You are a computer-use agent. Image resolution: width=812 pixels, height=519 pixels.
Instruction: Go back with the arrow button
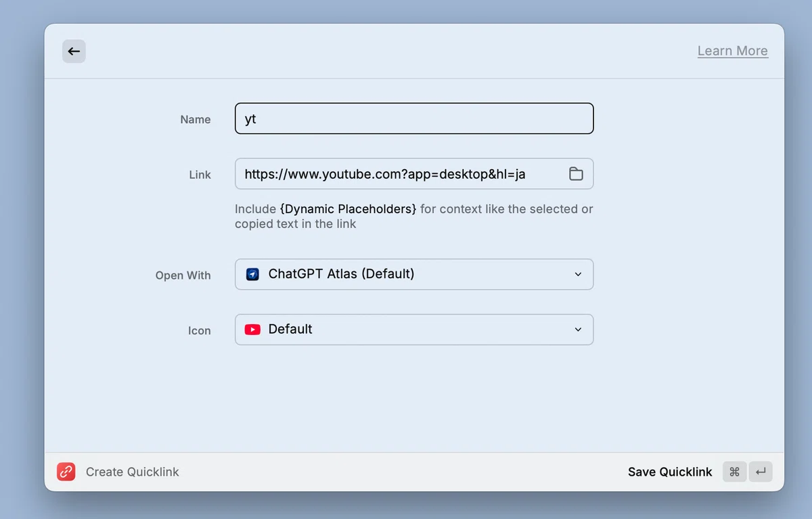74,51
